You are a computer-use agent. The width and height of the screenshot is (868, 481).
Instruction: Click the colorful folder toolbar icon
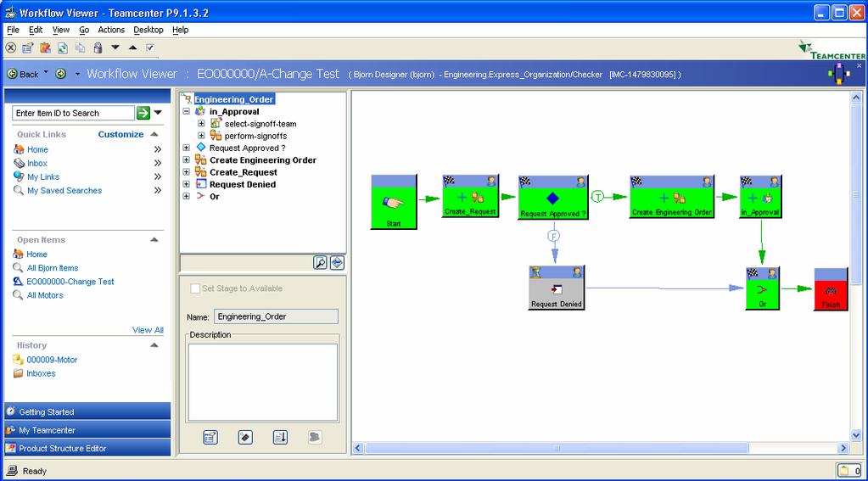click(x=45, y=48)
